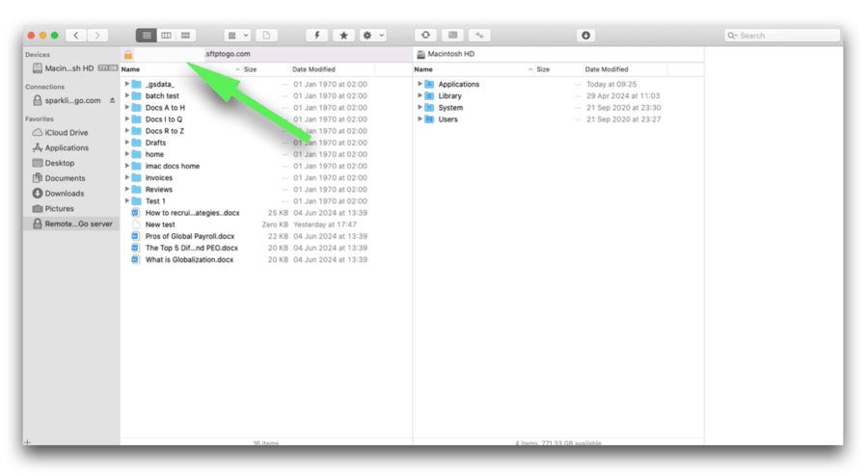The width and height of the screenshot is (868, 476).
Task: Click the terminal screen toolbar icon
Action: [453, 36]
